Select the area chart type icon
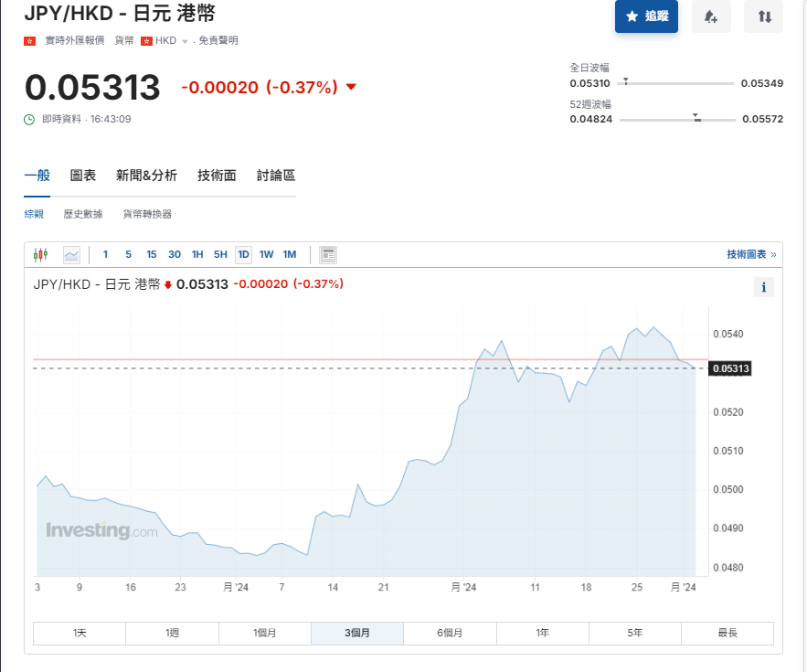807x672 pixels. [71, 254]
